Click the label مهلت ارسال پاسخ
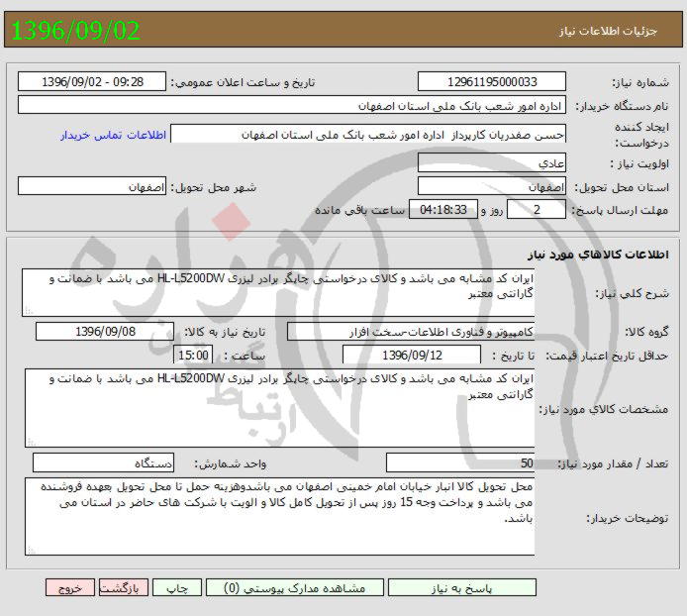 click(620, 210)
